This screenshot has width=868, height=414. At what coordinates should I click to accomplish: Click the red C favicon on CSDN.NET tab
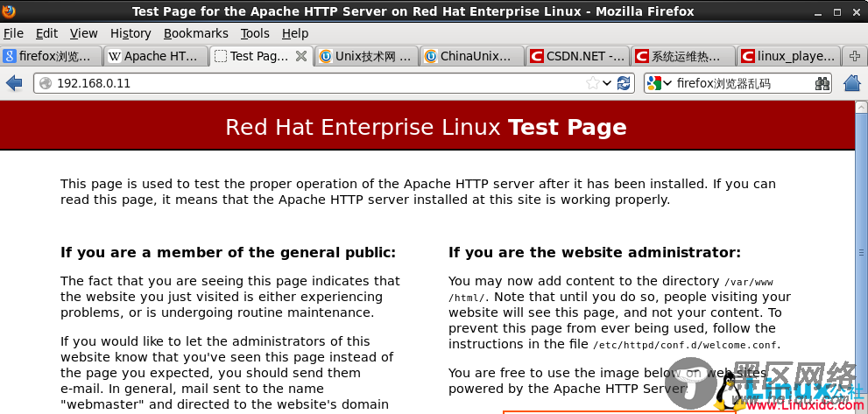536,56
